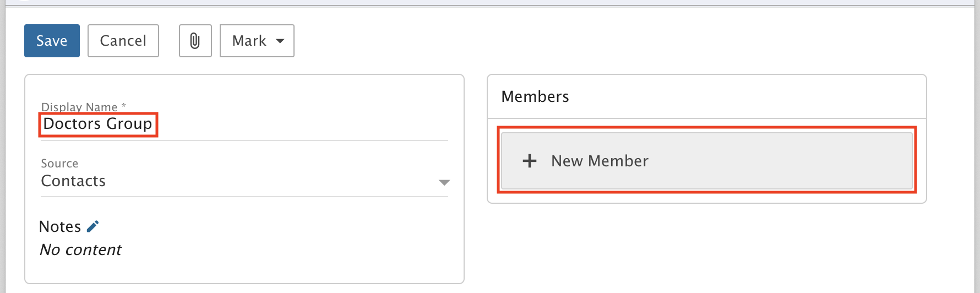Click the Notes heading
The image size is (980, 293).
click(x=60, y=226)
